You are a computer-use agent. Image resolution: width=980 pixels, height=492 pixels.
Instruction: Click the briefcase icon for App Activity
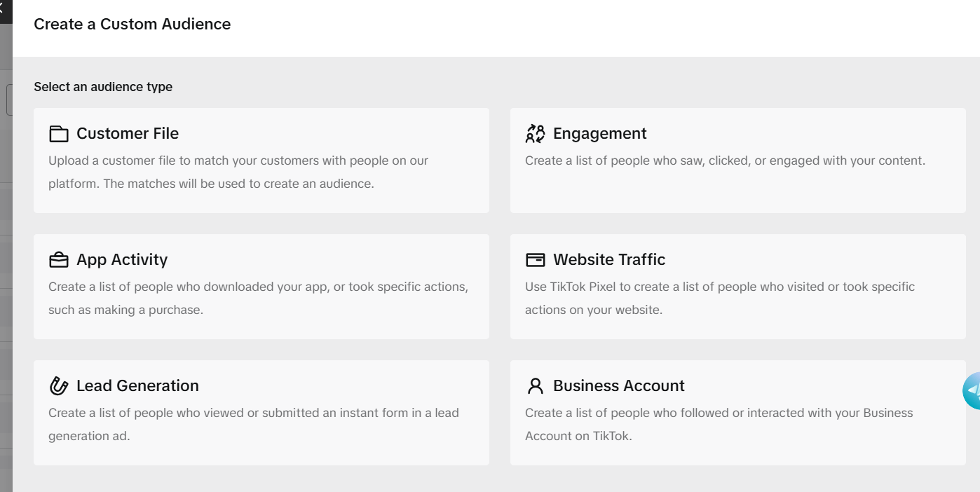[59, 260]
